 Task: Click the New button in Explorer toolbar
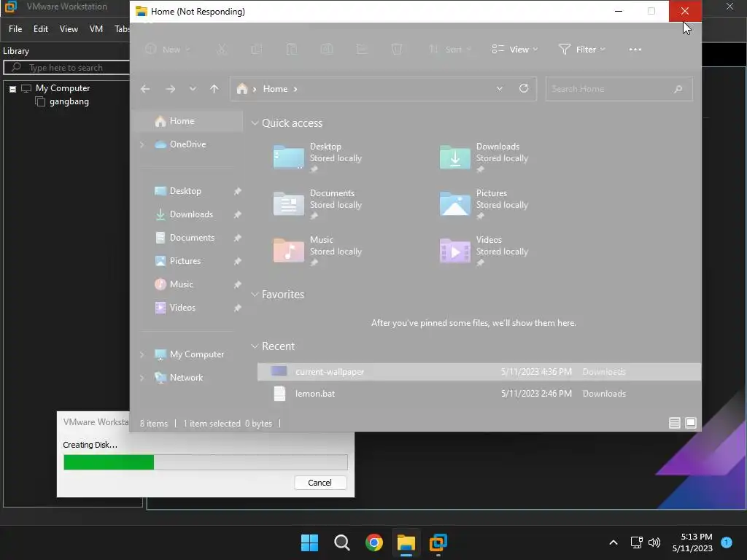(168, 50)
